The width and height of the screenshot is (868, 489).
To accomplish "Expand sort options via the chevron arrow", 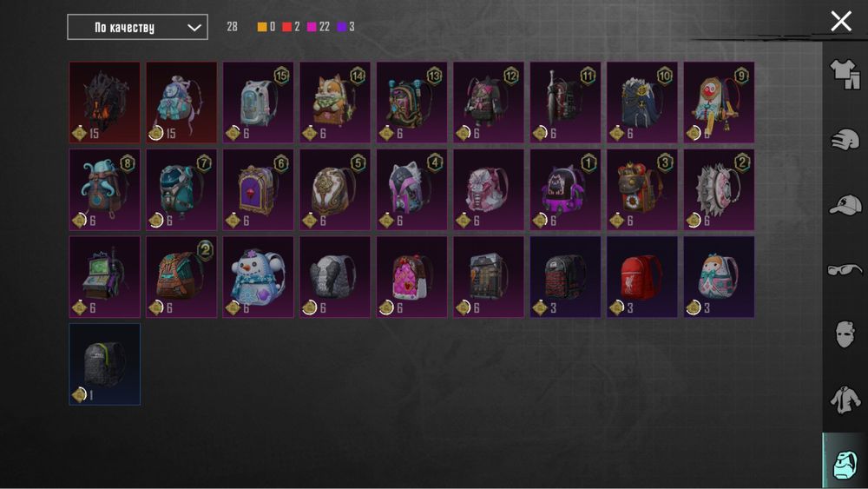I will tap(194, 28).
